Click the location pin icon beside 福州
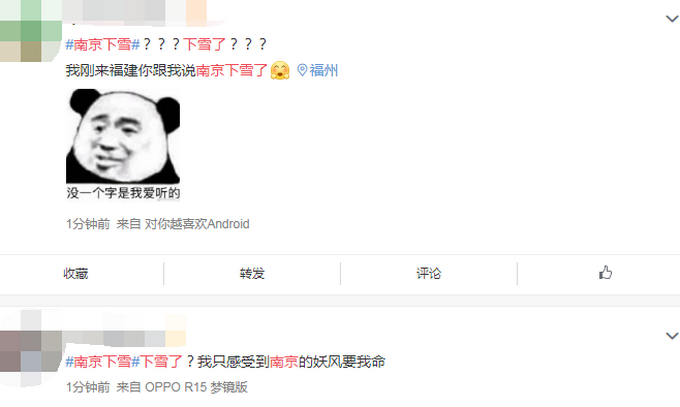This screenshot has height=407, width=680. pyautogui.click(x=302, y=70)
